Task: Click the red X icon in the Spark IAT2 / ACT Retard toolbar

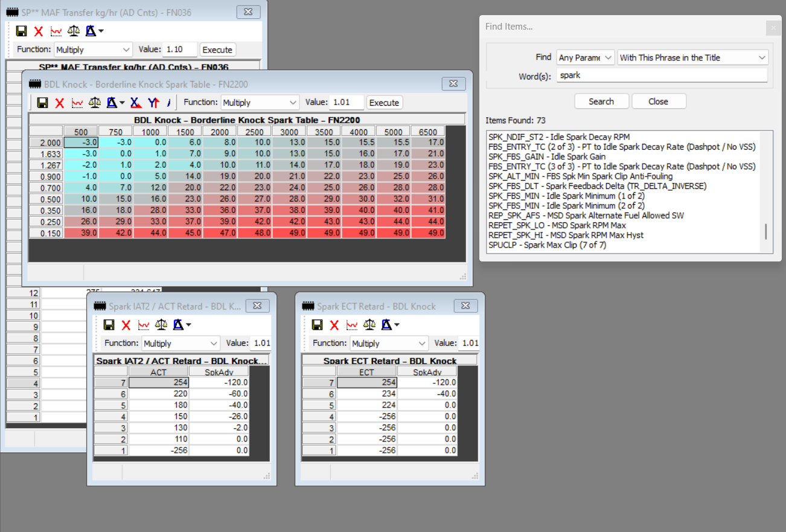Action: pyautogui.click(x=126, y=325)
